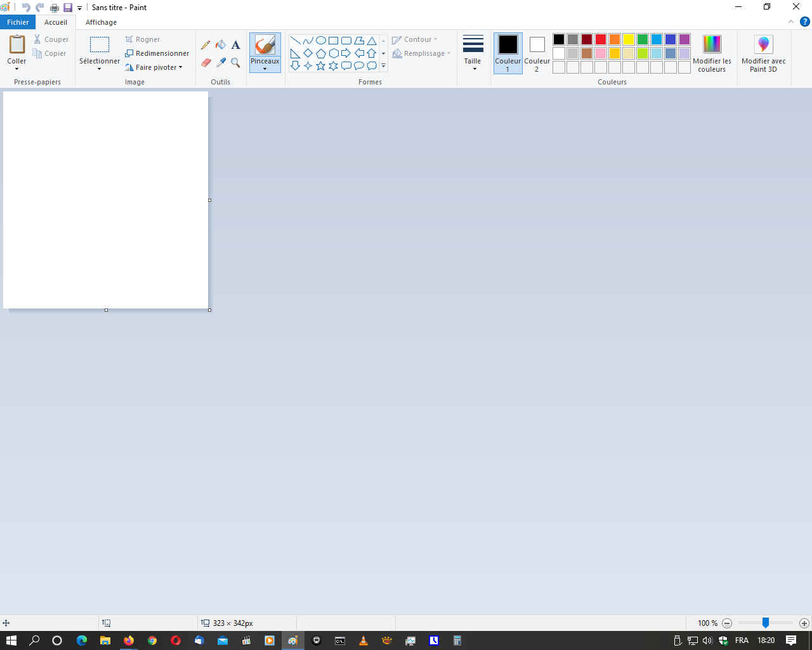Image resolution: width=812 pixels, height=650 pixels.
Task: Set Couleur 2 as the active color
Action: point(537,53)
